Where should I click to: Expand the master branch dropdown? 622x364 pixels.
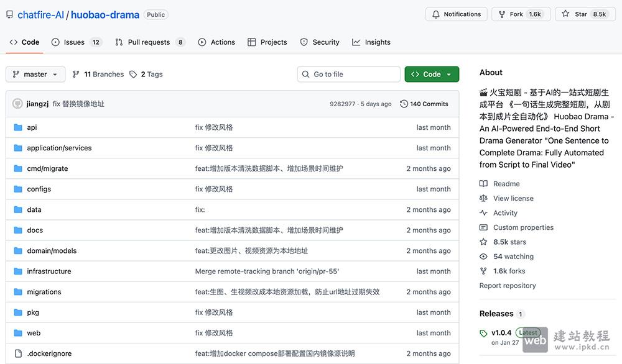[35, 74]
